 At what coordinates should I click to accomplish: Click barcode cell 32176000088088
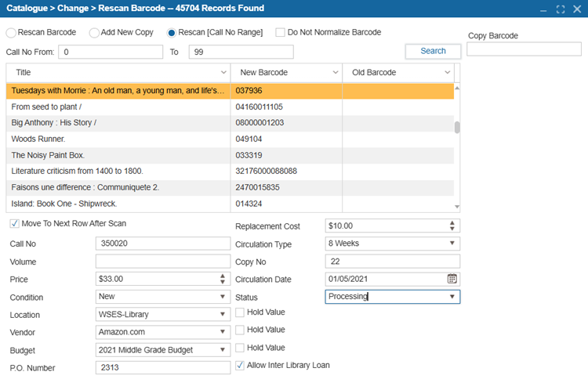click(286, 171)
